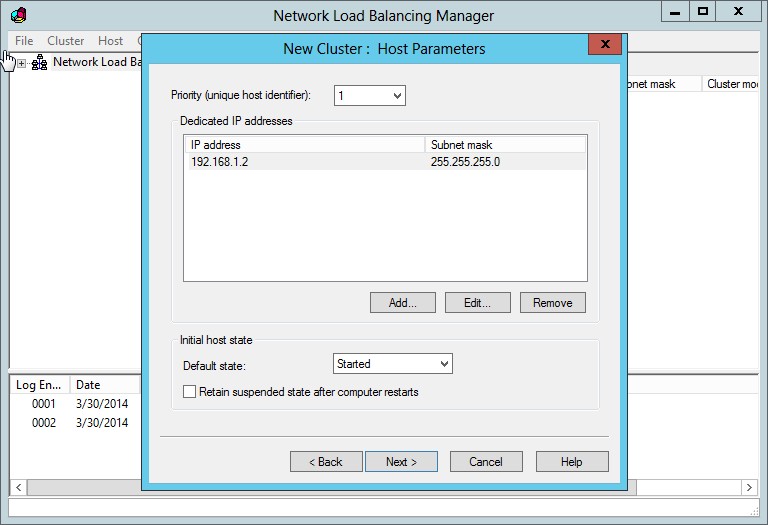Screen dimensions: 768x525
Task: Click the Date column header in log
Action: point(100,385)
